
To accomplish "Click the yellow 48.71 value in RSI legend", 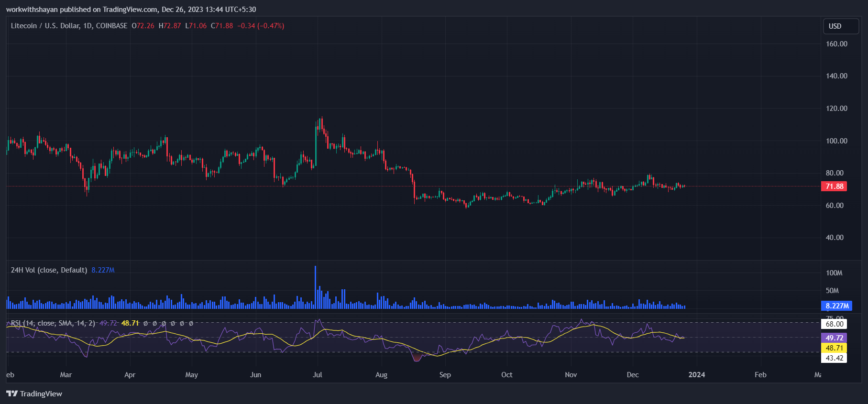I will click(130, 323).
